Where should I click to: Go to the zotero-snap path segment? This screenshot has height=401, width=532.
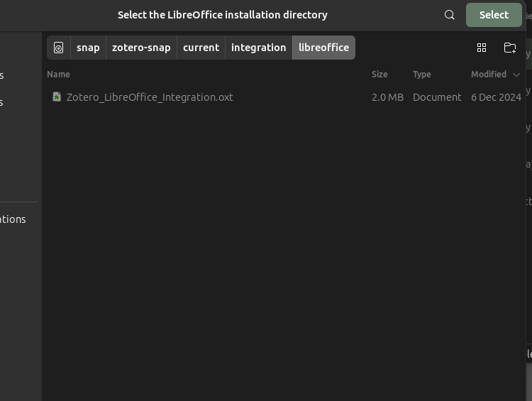click(x=141, y=48)
